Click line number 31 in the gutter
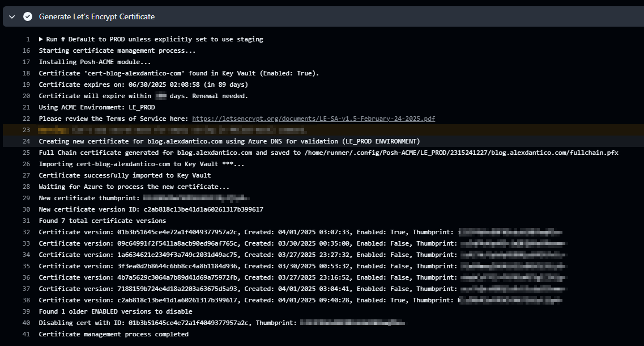This screenshot has height=346, width=644. pos(26,221)
